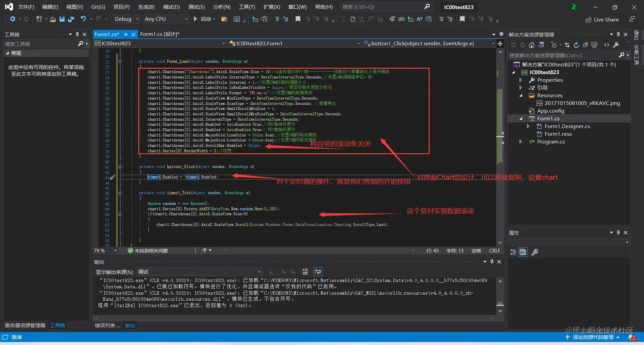Click the Property Pages wrench in Properties panel
Image resolution: width=644 pixels, height=345 pixels.
tap(535, 252)
